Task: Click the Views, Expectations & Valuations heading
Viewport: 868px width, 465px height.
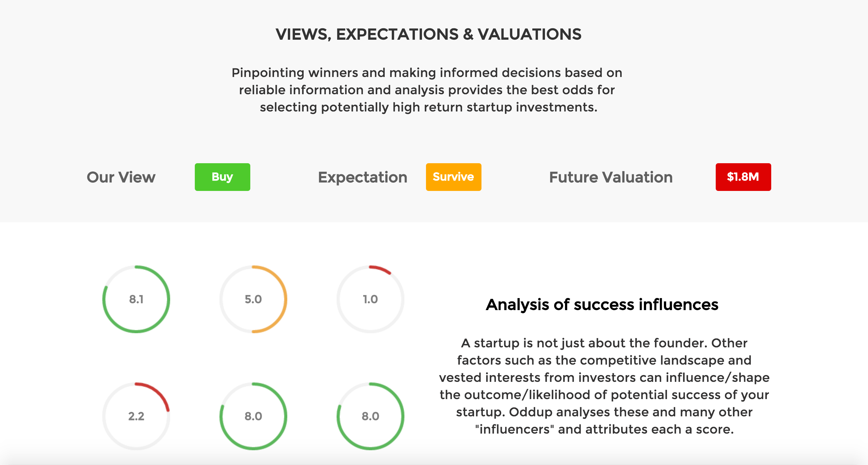Action: click(428, 34)
